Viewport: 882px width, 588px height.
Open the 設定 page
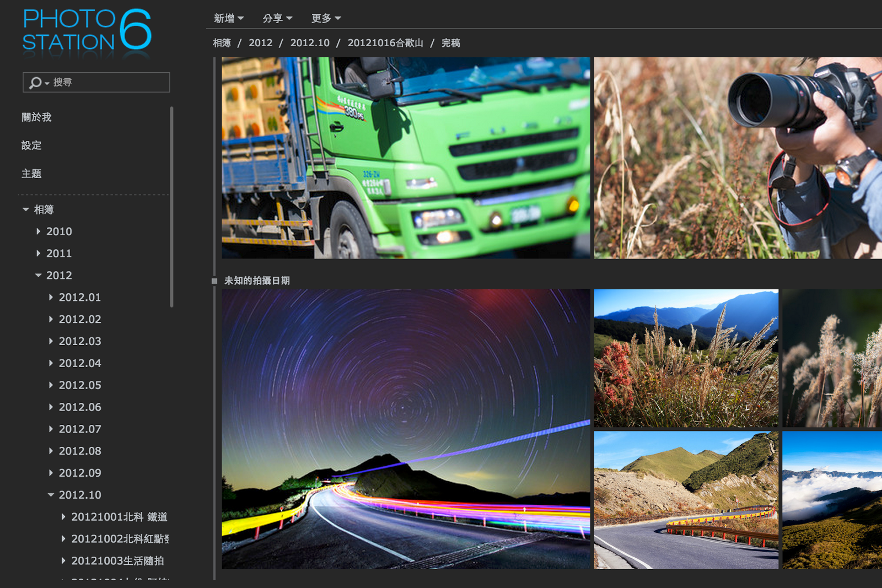click(x=31, y=145)
